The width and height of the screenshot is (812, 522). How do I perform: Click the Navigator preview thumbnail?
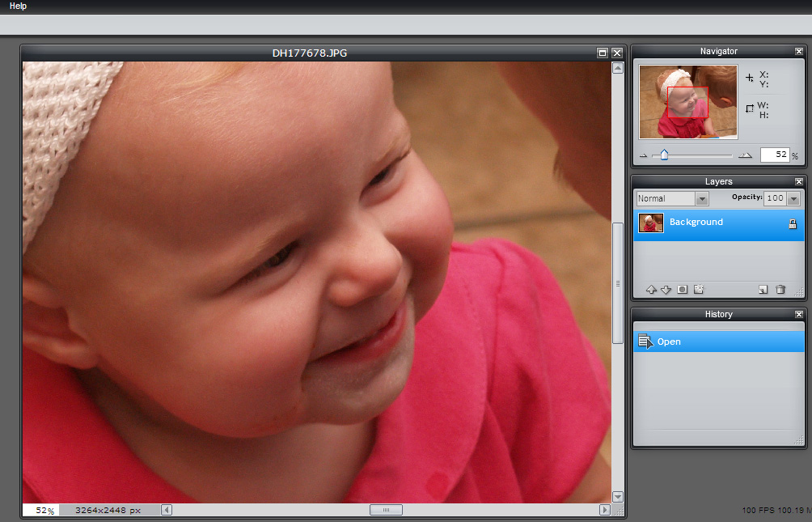click(688, 102)
